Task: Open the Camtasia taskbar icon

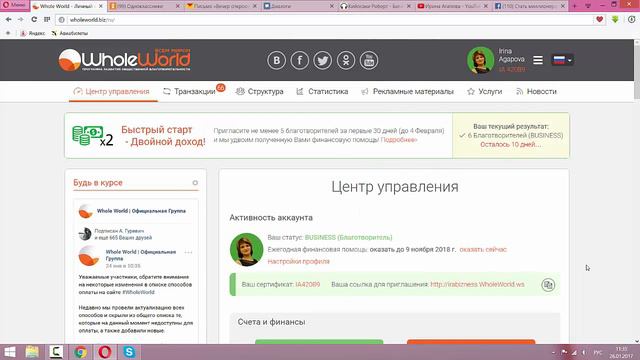Action: tap(56, 352)
